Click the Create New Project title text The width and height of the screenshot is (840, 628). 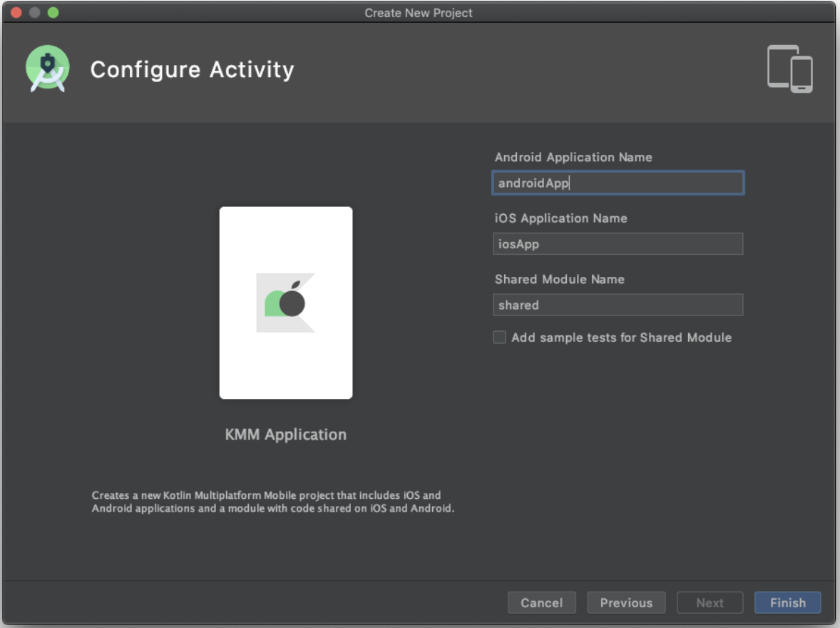pos(419,13)
